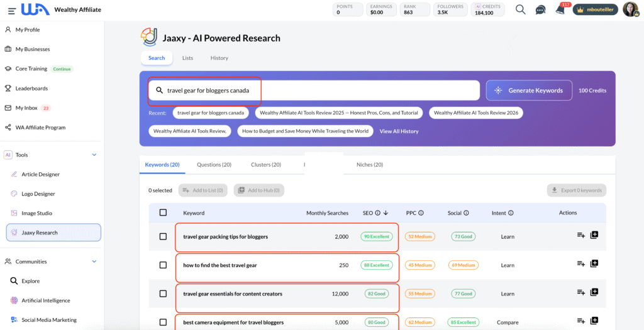This screenshot has width=644, height=330.
Task: Open the chat messages icon
Action: tap(540, 10)
